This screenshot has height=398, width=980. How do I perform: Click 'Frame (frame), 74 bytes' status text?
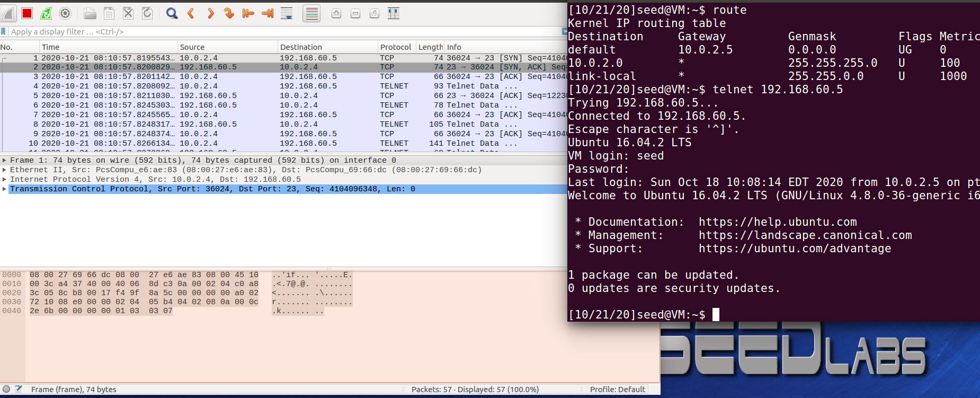click(x=74, y=390)
